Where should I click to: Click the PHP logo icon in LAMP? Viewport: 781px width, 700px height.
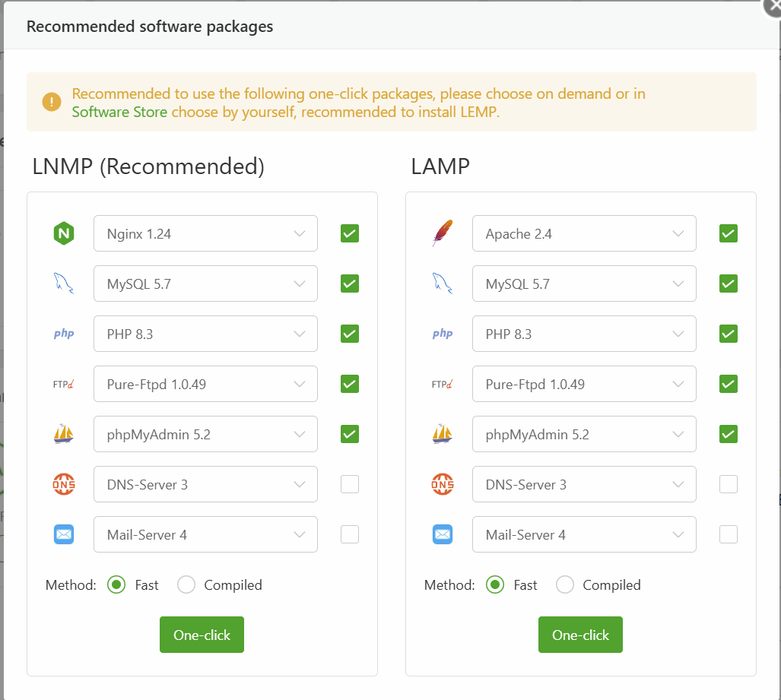tap(443, 334)
